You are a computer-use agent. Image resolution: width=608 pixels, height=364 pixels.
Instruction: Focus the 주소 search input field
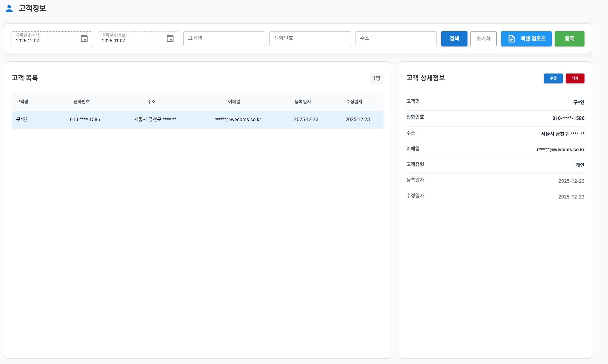pyautogui.click(x=396, y=39)
